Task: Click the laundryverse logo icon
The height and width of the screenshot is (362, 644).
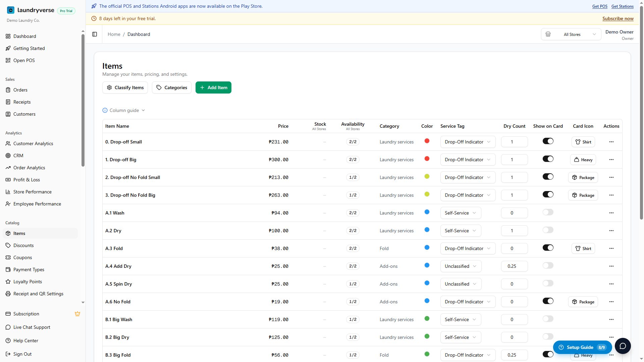Action: (x=11, y=10)
